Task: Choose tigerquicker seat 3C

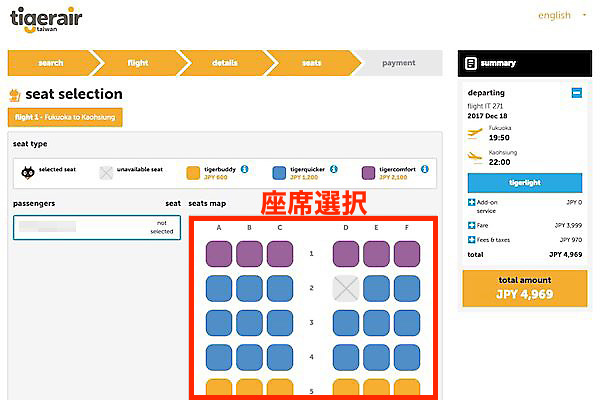Action: (280, 323)
